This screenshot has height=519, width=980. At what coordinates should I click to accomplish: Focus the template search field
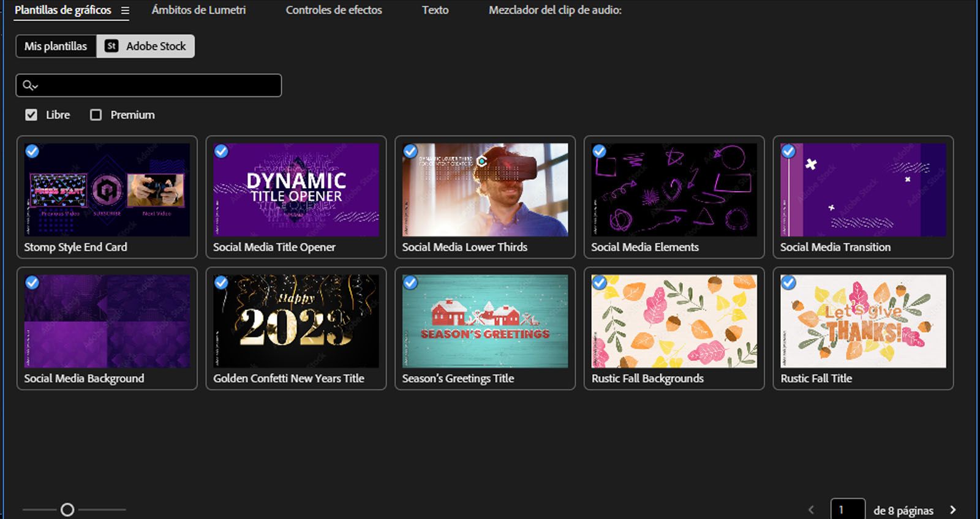pos(148,85)
